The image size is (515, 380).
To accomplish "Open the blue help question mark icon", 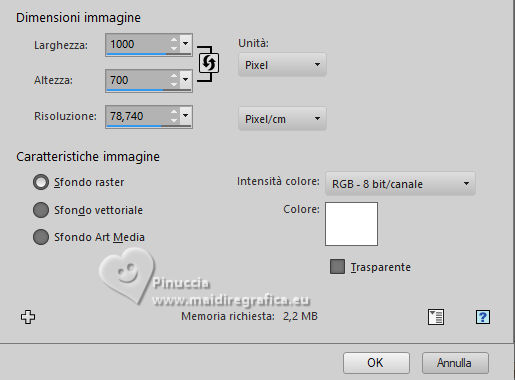I will coord(483,317).
